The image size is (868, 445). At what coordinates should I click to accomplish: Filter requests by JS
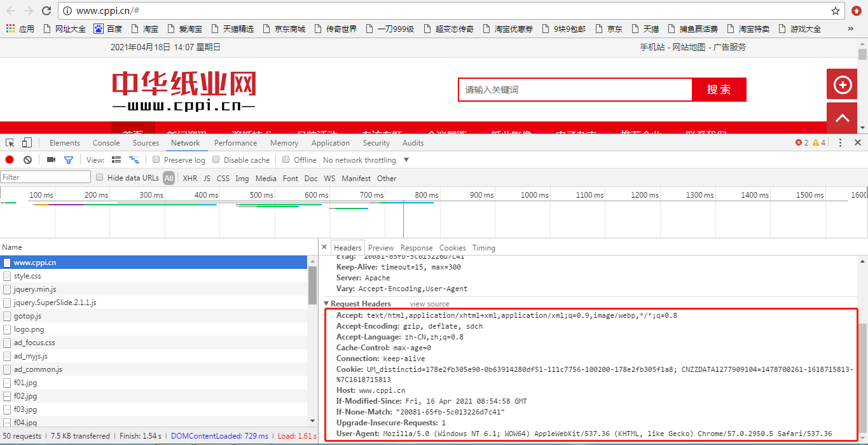pos(207,178)
